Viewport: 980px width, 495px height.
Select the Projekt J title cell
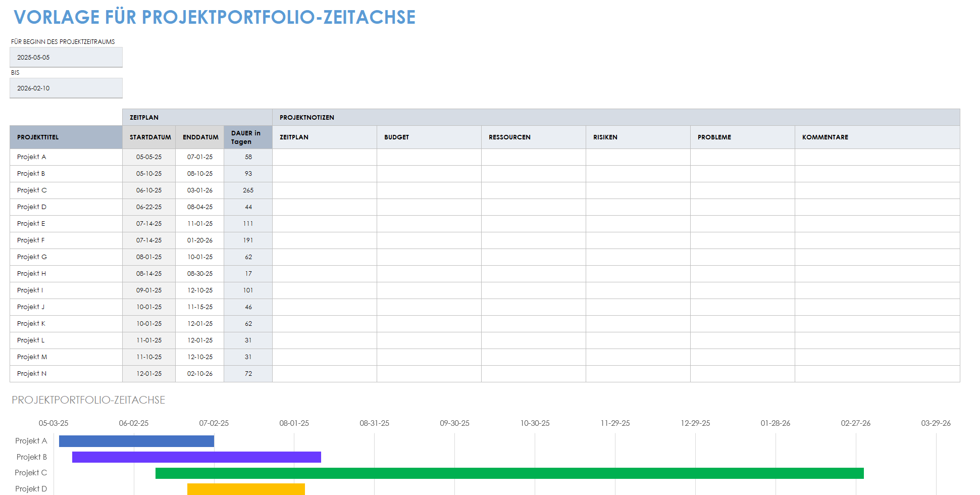tap(66, 307)
